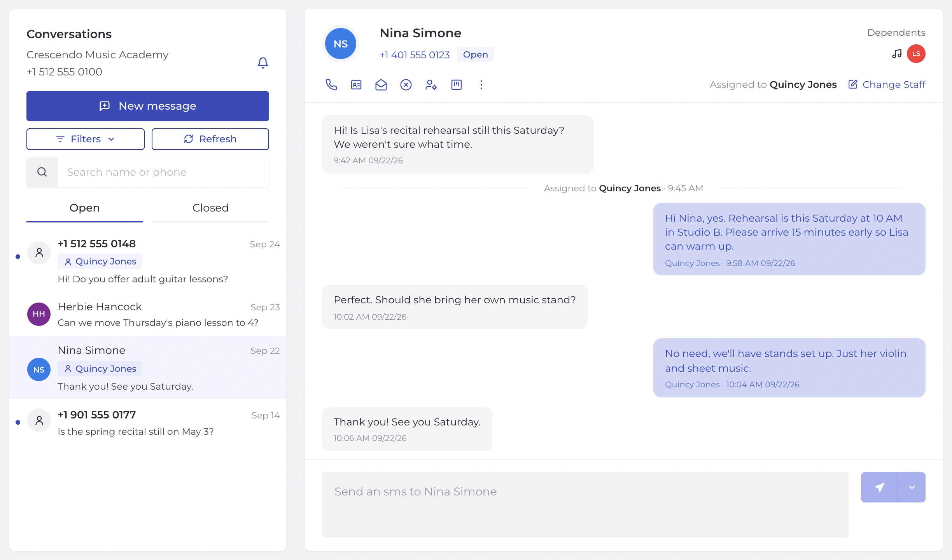Click the Change Staff edit icon
Image resolution: width=952 pixels, height=560 pixels.
point(853,84)
